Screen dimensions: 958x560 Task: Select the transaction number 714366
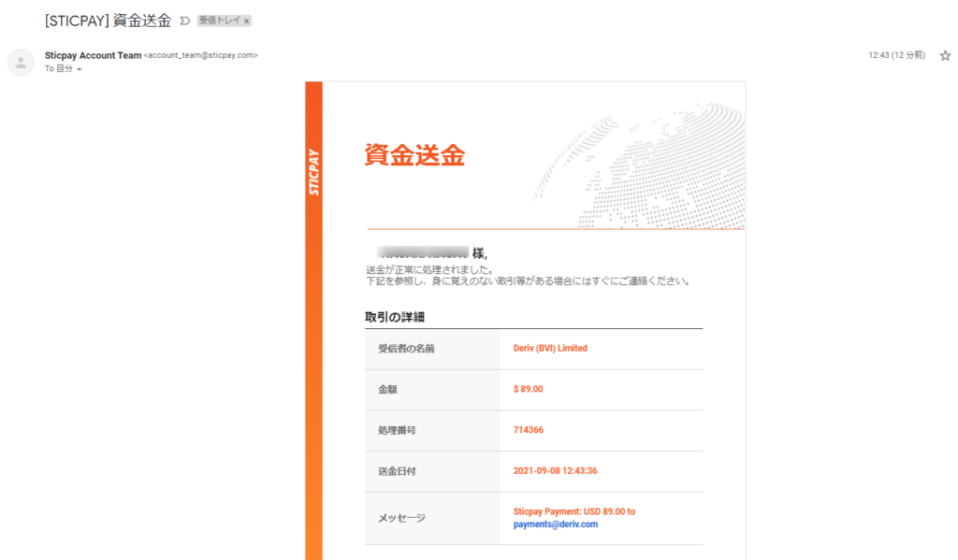[529, 430]
